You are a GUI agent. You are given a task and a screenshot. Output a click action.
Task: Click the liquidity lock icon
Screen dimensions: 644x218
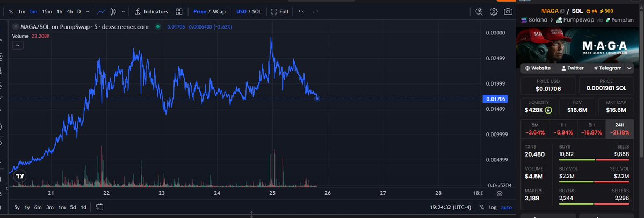(548, 110)
